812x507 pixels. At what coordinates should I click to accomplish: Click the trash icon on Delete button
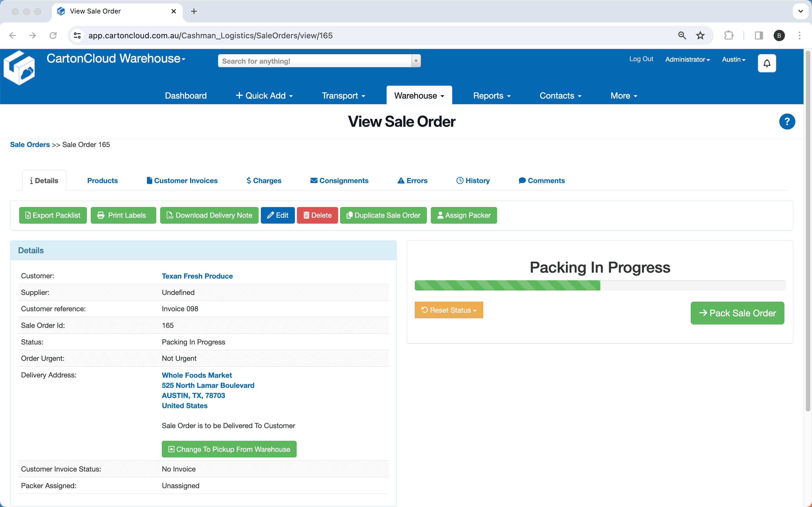point(307,215)
